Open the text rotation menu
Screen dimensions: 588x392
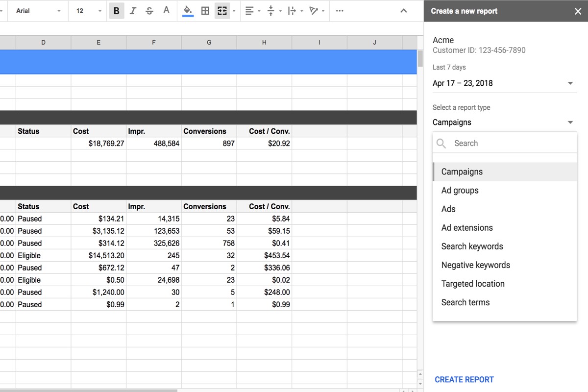317,11
